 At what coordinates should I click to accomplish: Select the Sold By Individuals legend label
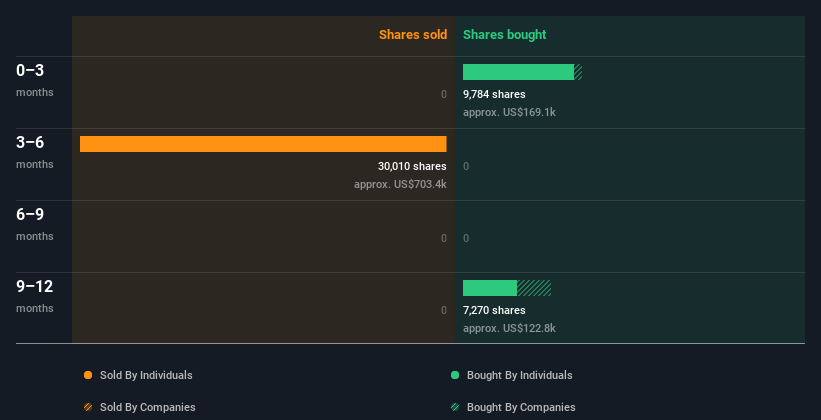pos(146,375)
